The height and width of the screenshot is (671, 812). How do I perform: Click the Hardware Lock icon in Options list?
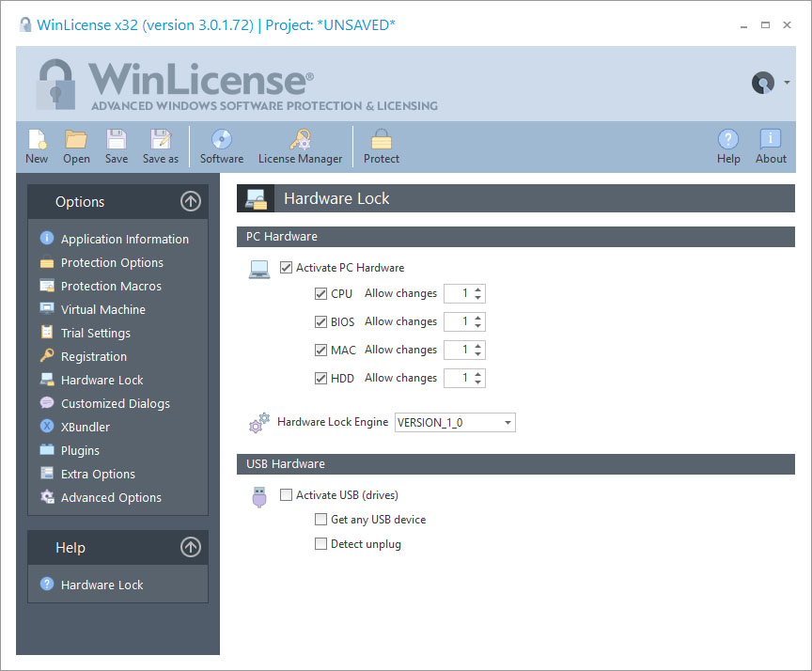47,379
